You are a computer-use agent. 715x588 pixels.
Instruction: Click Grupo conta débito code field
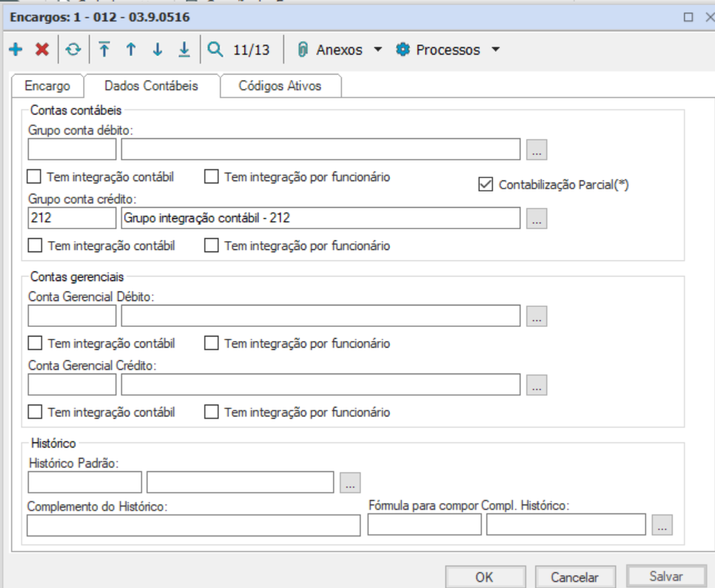(x=72, y=149)
